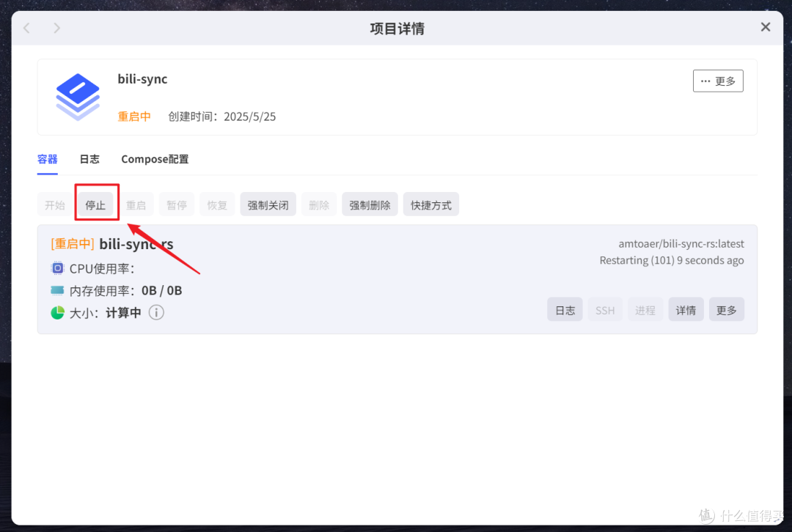Click the bili-sync project stack icon

(78, 97)
